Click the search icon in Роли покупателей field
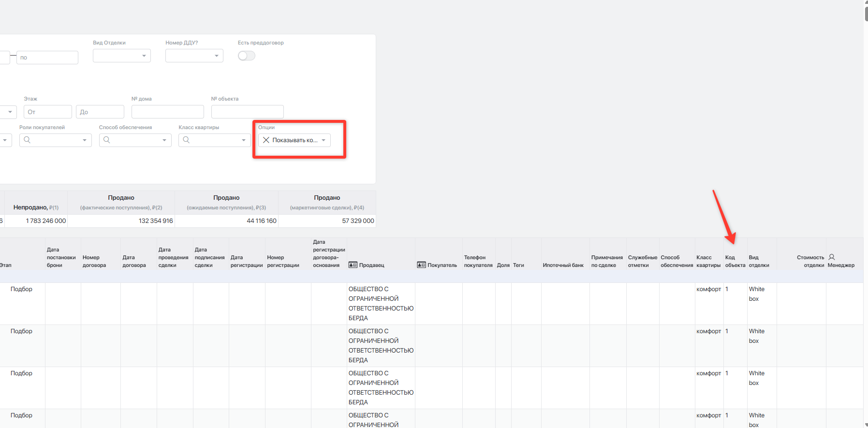868x428 pixels. [27, 140]
